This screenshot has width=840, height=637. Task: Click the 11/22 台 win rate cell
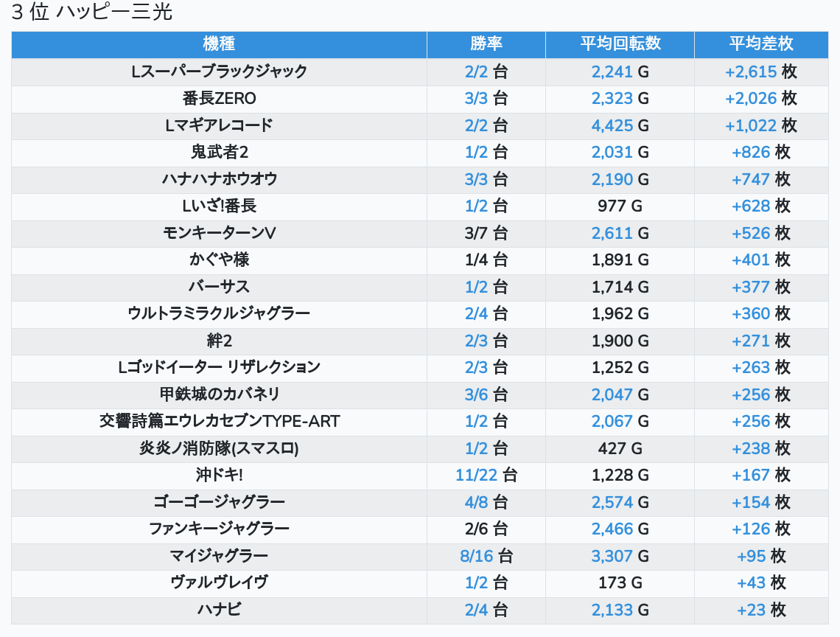486,476
